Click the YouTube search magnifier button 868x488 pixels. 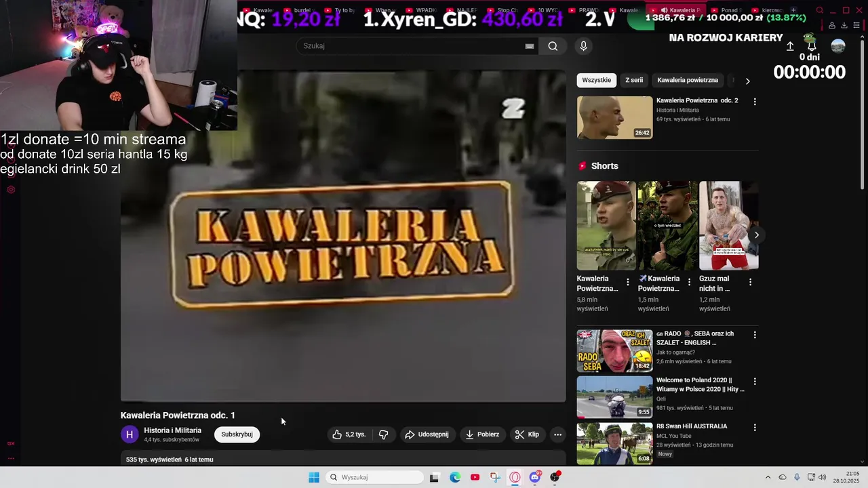point(553,46)
